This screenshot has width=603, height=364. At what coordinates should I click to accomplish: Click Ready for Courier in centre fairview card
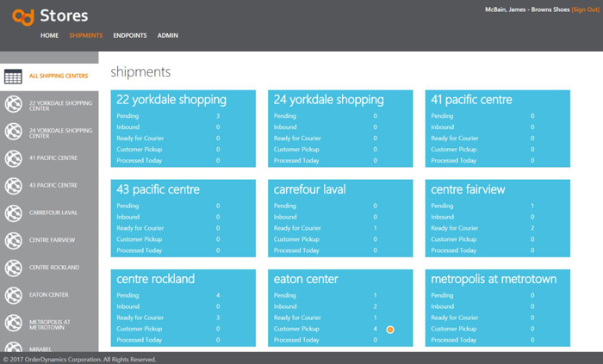pyautogui.click(x=482, y=228)
